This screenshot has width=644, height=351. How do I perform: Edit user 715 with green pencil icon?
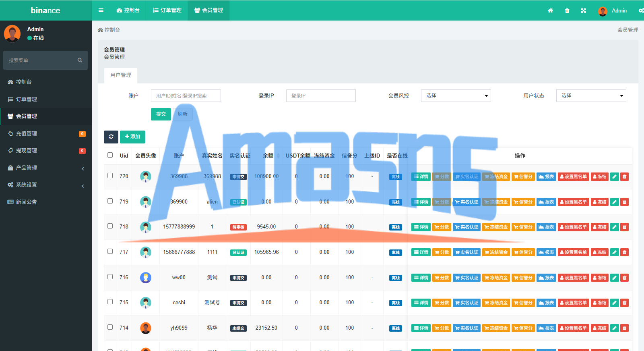[x=614, y=303]
